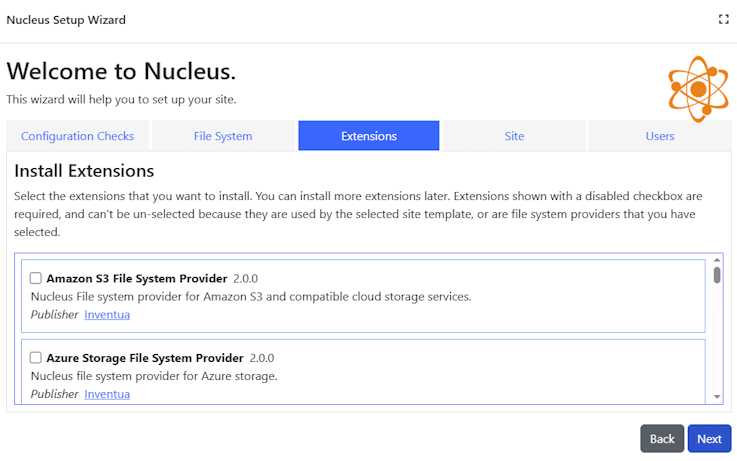Open Inventua publisher link for Amazon S3
Screen dimensions: 737x461
(x=107, y=315)
